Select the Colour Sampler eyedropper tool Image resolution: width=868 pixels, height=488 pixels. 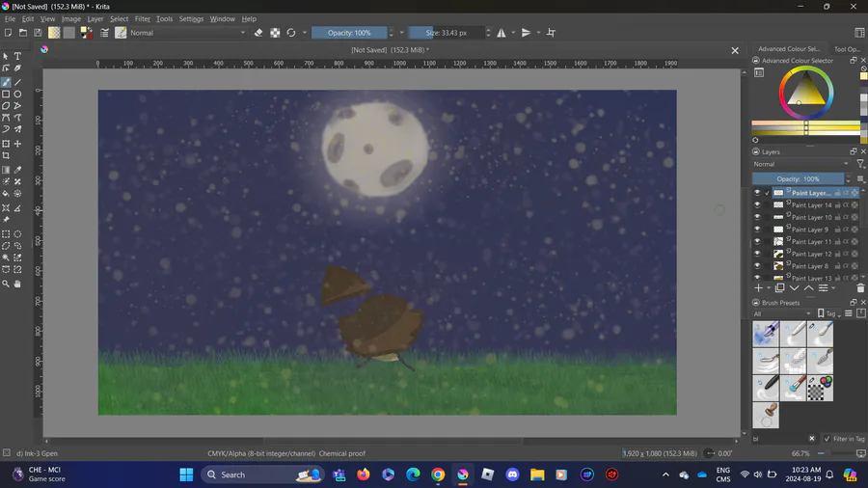(x=17, y=170)
